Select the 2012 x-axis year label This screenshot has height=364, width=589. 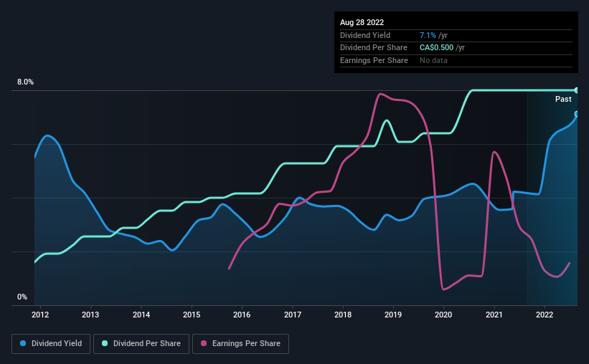click(x=40, y=315)
